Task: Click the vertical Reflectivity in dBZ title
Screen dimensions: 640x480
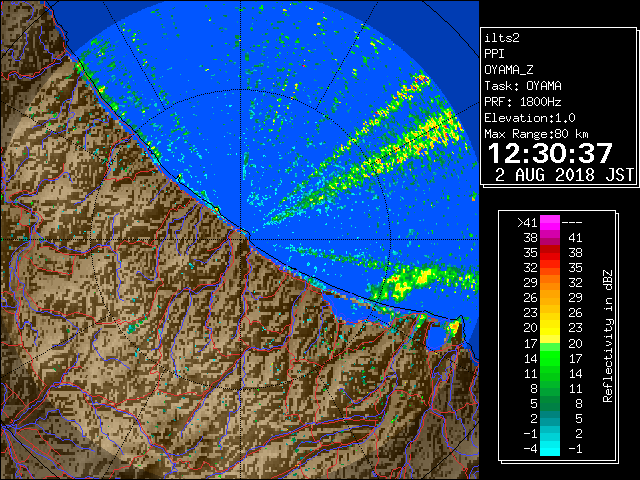Action: pos(607,336)
